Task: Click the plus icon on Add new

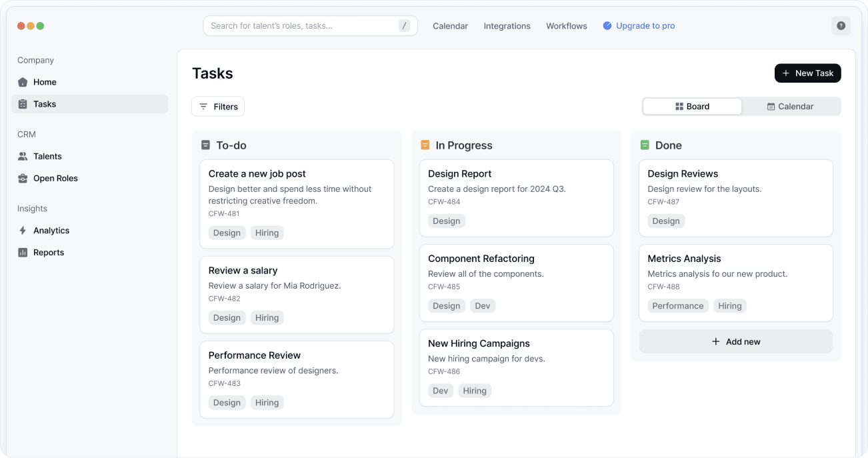Action: pos(717,341)
